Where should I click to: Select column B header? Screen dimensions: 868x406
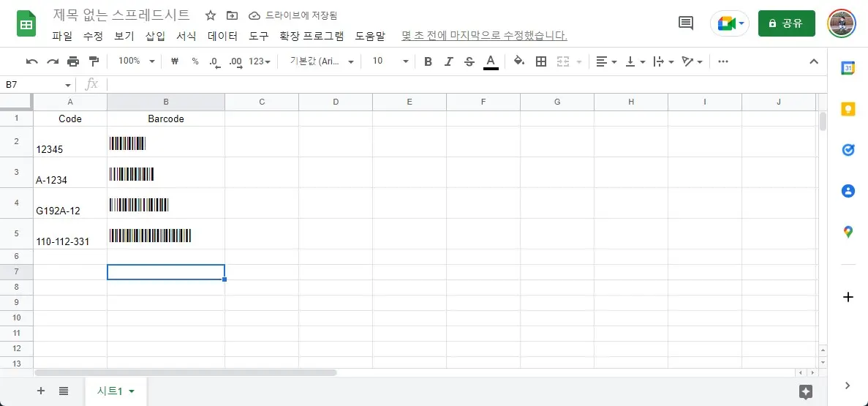166,102
